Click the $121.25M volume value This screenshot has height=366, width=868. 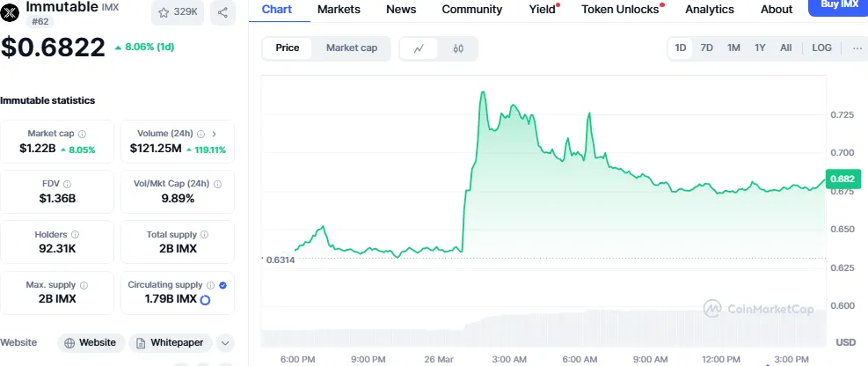coord(156,149)
